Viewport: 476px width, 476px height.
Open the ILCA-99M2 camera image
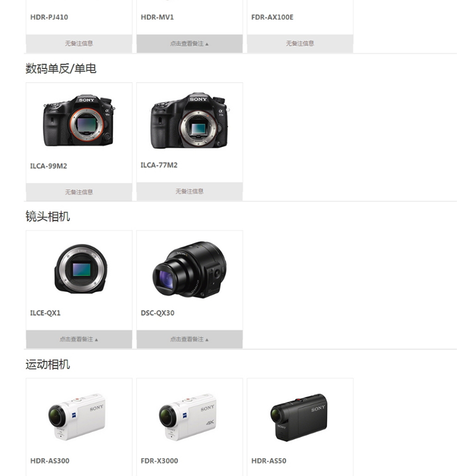coord(79,121)
